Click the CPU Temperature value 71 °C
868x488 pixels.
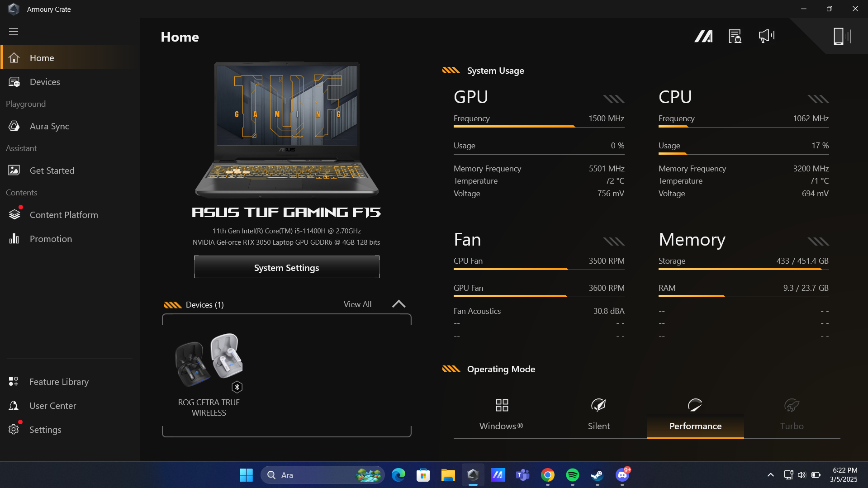(x=819, y=181)
